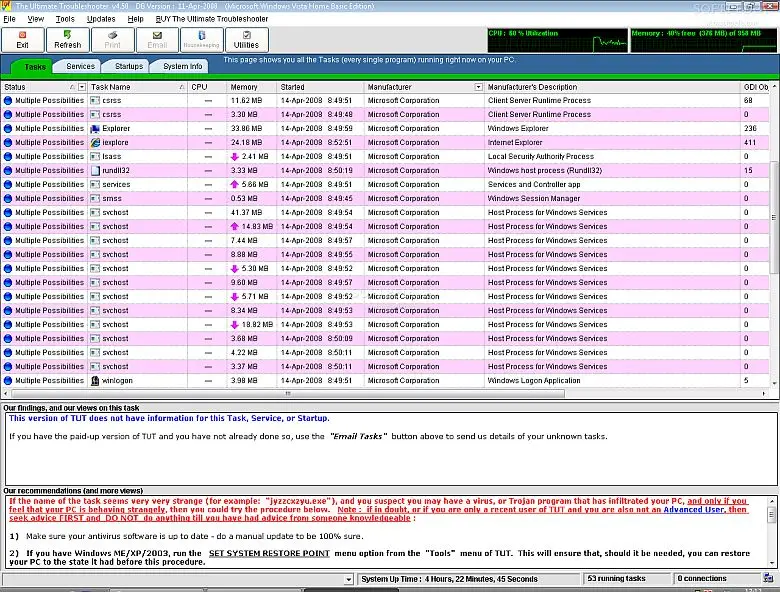
Task: Click the task table horizontal scrollbar
Action: [x=287, y=394]
